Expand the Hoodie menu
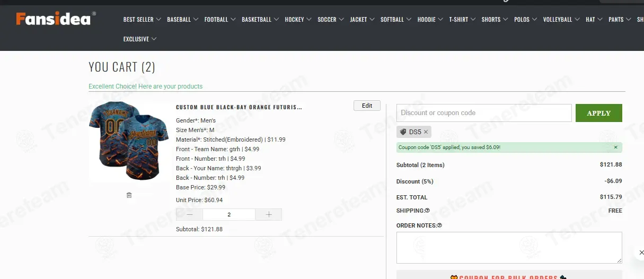 [x=430, y=20]
